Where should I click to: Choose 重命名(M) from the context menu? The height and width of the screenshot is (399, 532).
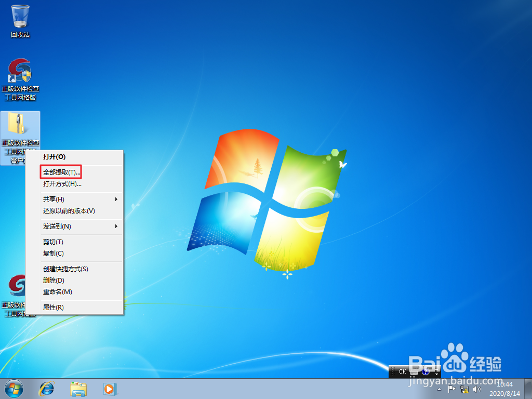pos(81,292)
